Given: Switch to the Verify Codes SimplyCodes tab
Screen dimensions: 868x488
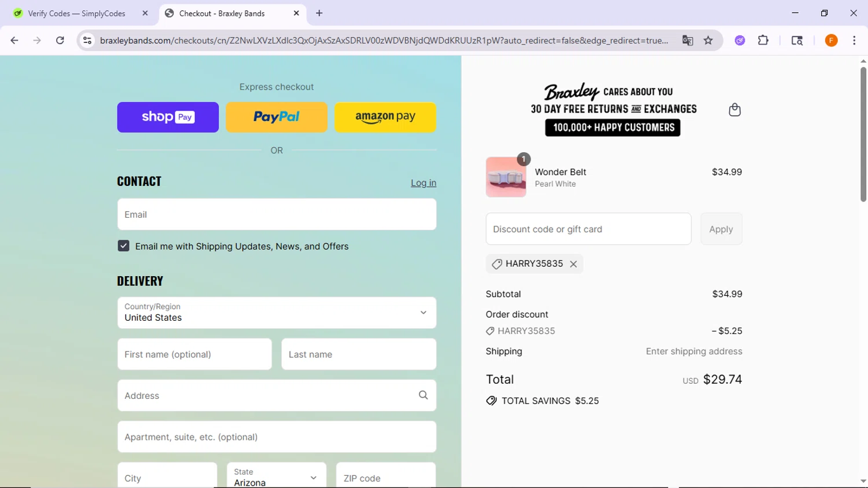Looking at the screenshot, I should [x=76, y=13].
